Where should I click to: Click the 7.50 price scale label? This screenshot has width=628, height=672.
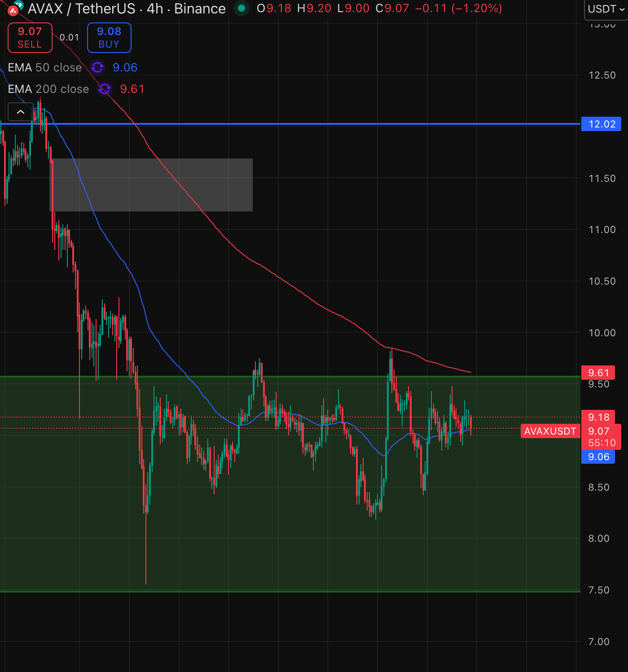tap(599, 590)
